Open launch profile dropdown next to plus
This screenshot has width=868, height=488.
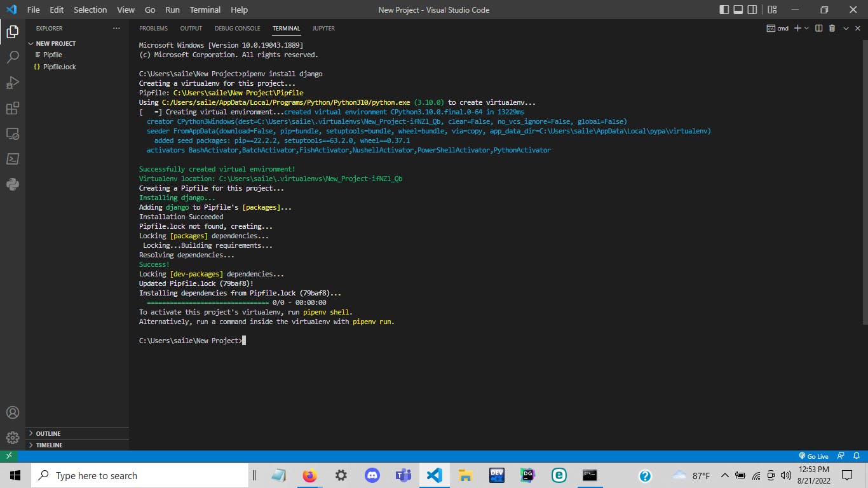point(806,28)
